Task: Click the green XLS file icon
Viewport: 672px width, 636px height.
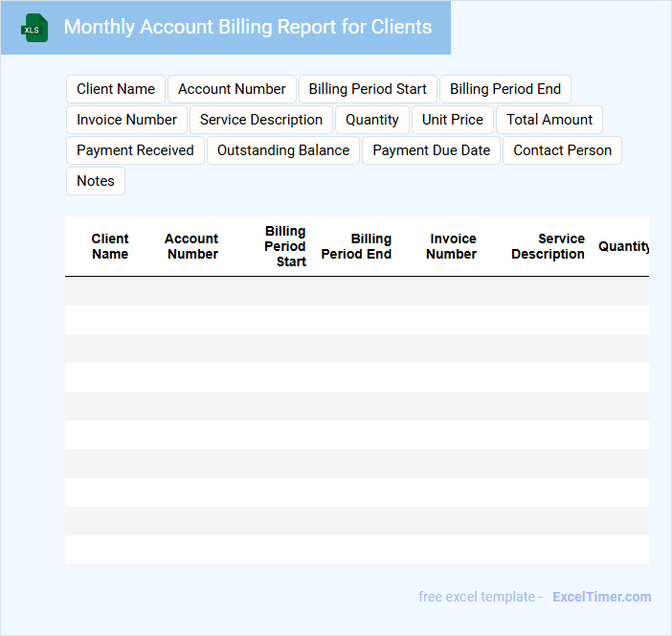Action: [x=34, y=28]
